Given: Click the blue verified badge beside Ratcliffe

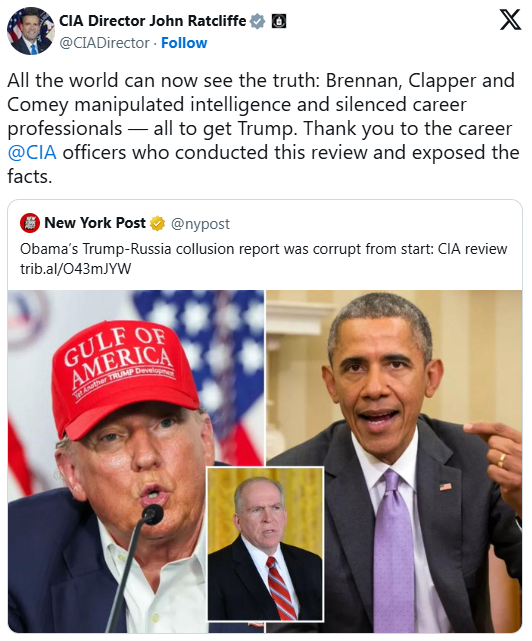Looking at the screenshot, I should click(x=257, y=21).
